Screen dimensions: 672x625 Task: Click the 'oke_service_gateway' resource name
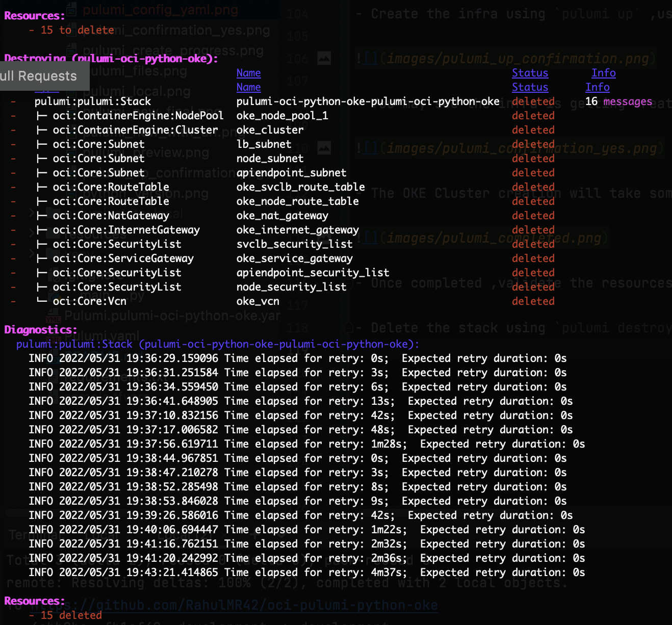295,258
